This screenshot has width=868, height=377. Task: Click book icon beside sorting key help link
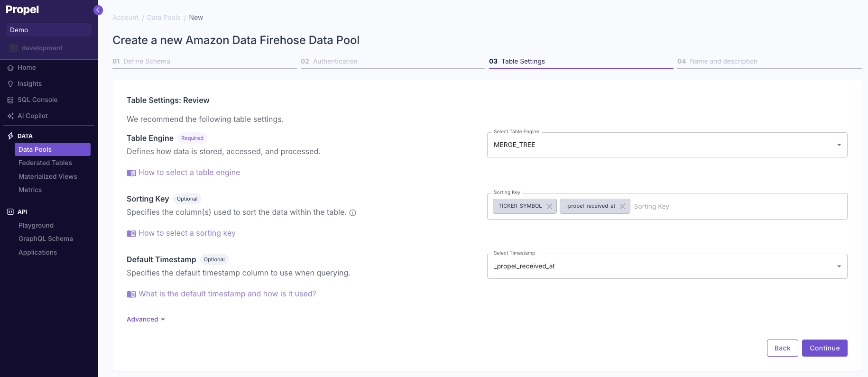pos(131,233)
